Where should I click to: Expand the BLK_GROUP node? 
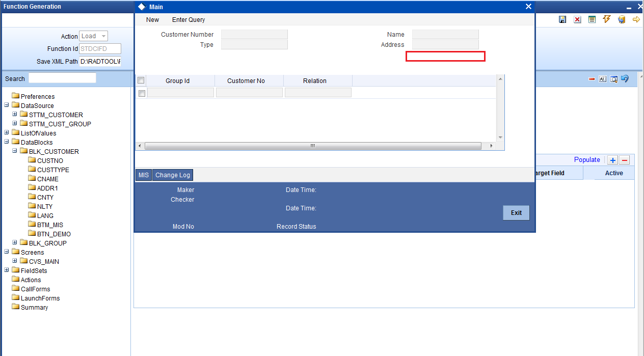pyautogui.click(x=15, y=243)
